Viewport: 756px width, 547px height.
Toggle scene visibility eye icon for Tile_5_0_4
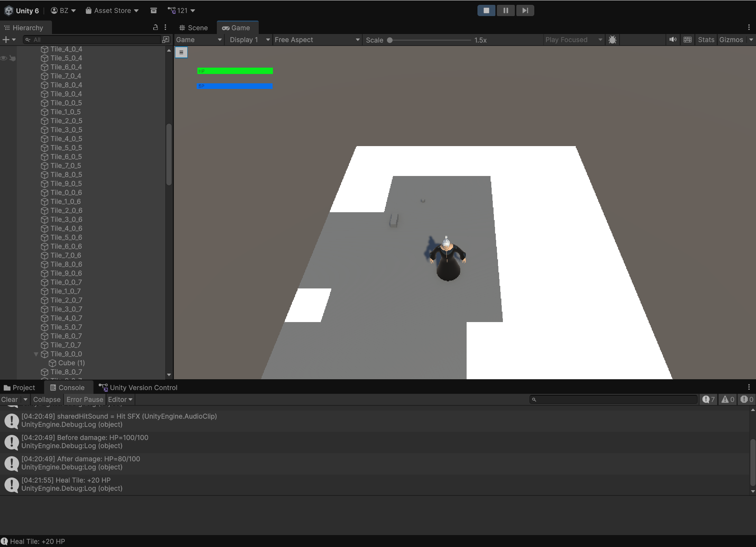point(4,58)
